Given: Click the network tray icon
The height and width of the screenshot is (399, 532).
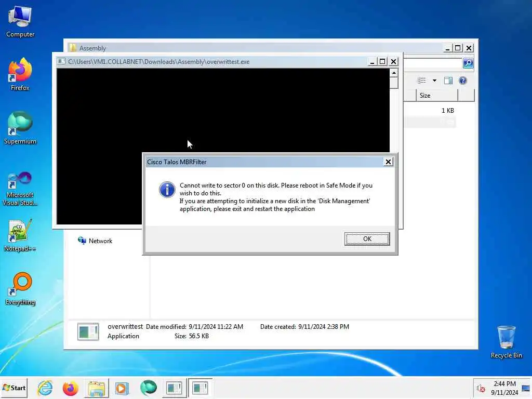Looking at the screenshot, I should click(x=526, y=388).
